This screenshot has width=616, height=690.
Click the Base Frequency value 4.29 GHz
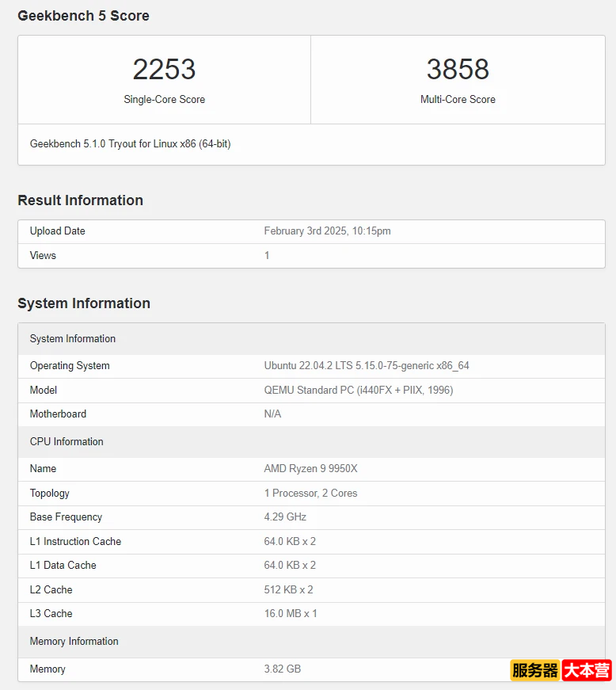tap(285, 517)
